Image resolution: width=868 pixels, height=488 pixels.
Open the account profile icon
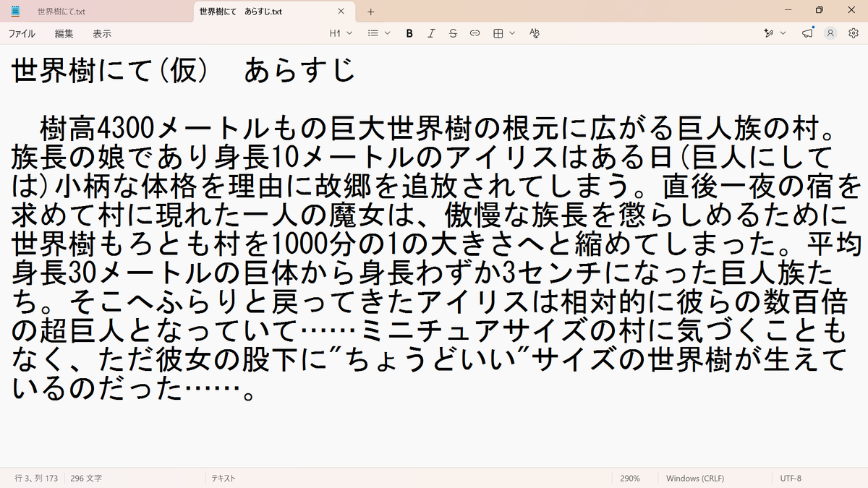[830, 33]
